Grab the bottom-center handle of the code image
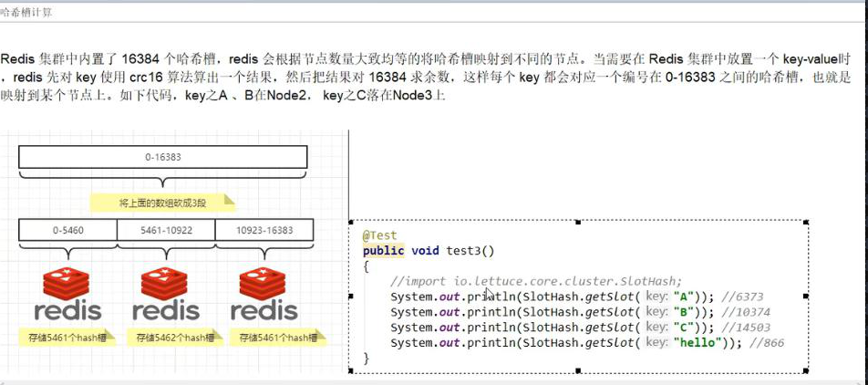This screenshot has height=385, width=868. (x=578, y=370)
